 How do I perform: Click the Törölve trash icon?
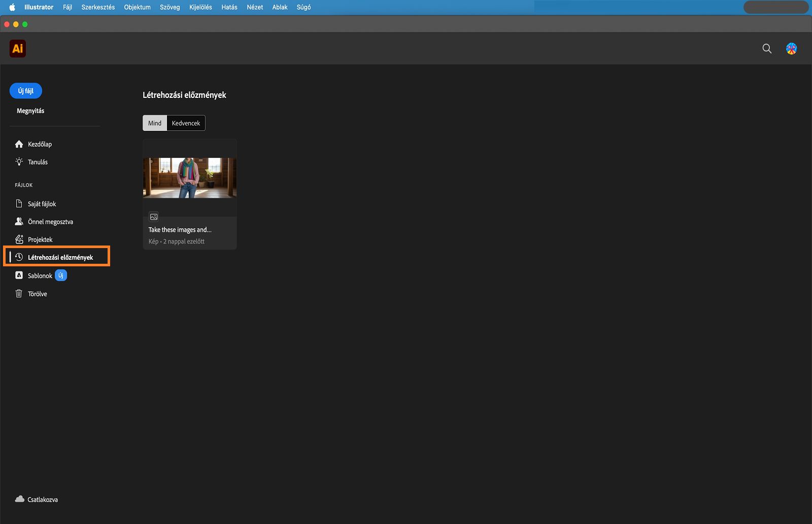19,294
